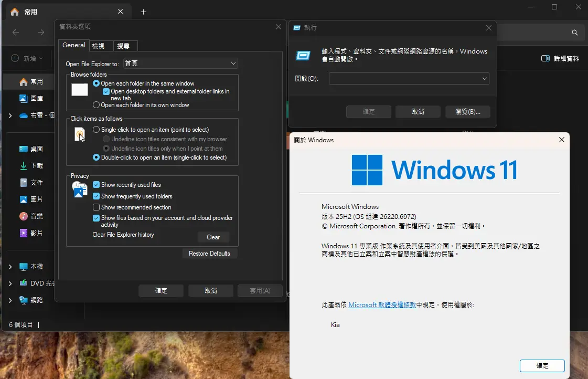The image size is (588, 379).
Task: Expand the DVD drive tree node
Action: coord(10,283)
